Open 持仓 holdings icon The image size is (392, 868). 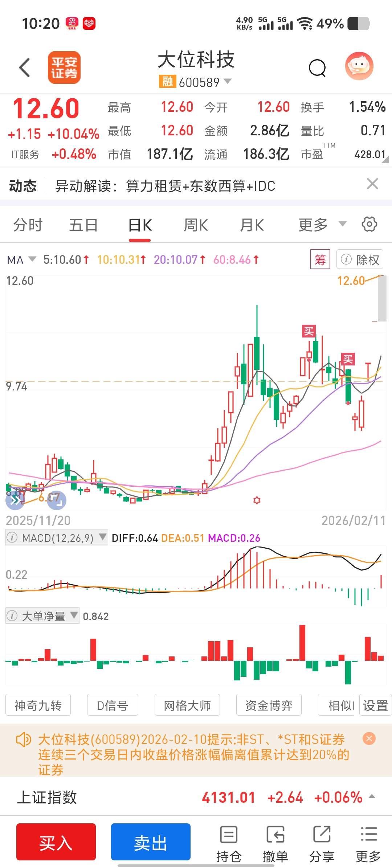(229, 844)
